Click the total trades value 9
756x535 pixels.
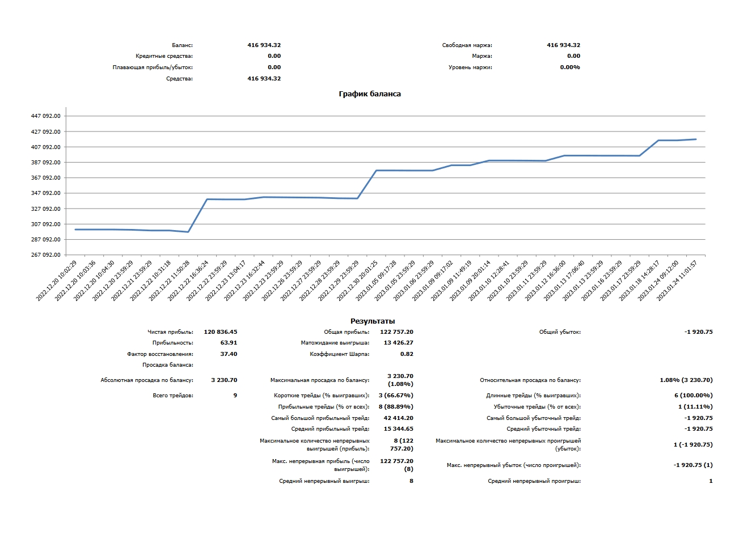pos(235,396)
